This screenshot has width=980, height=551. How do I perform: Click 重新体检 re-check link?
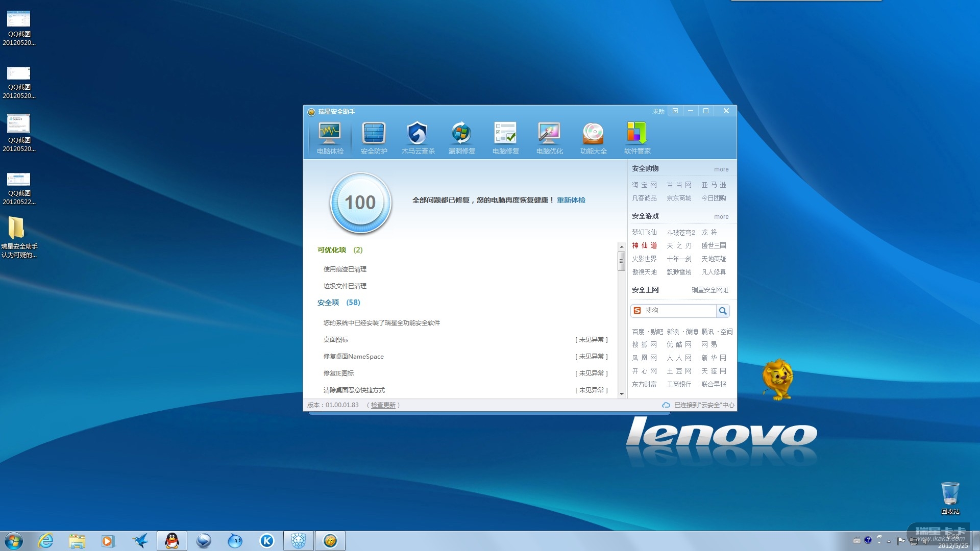[571, 200]
